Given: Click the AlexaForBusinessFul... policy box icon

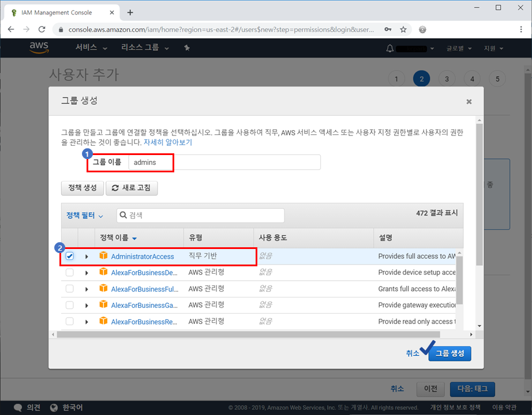Looking at the screenshot, I should click(x=103, y=288).
